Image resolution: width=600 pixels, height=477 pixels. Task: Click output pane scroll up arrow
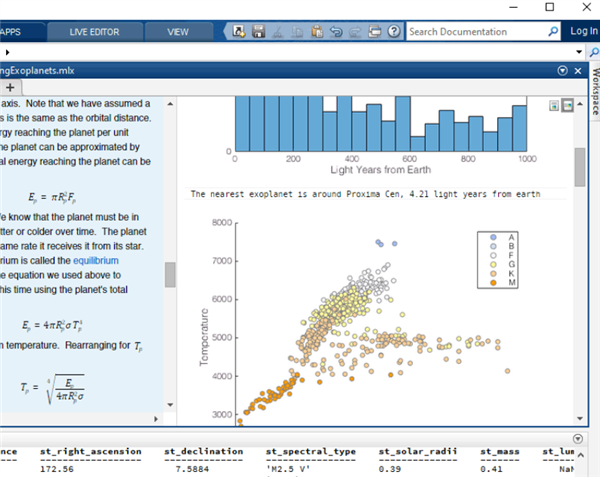[580, 104]
